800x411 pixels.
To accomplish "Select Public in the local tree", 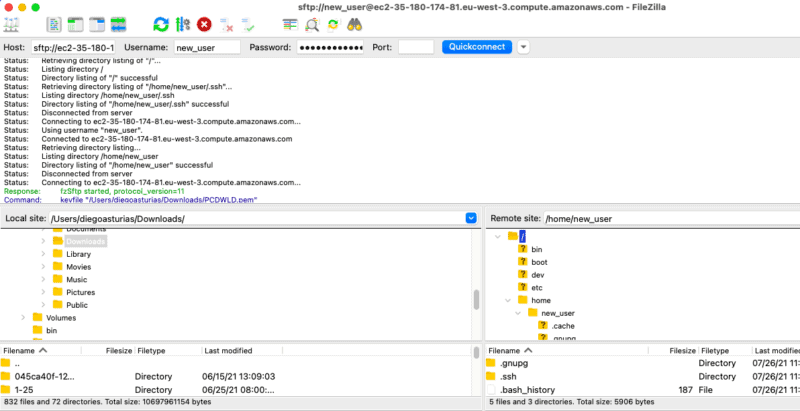I will pyautogui.click(x=77, y=305).
